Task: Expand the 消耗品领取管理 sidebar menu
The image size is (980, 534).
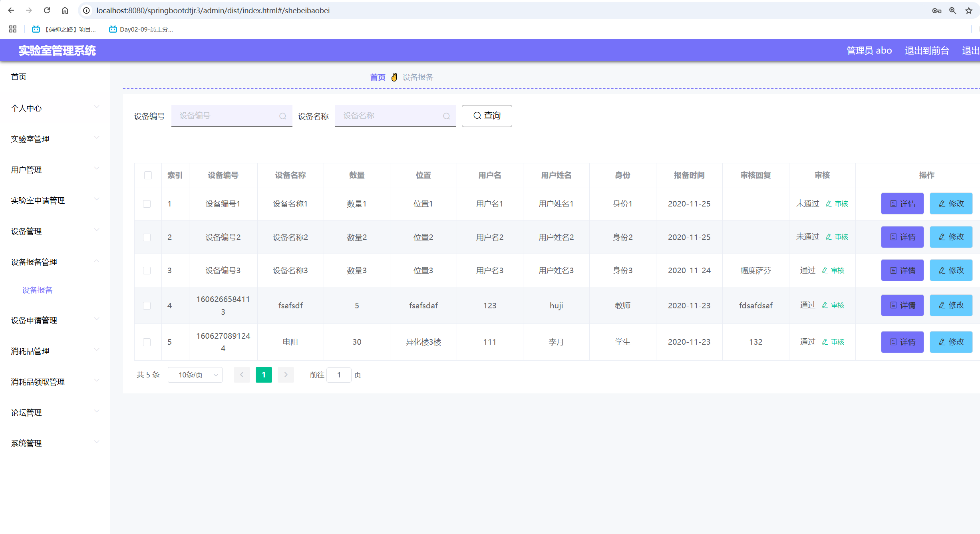Action: tap(55, 382)
